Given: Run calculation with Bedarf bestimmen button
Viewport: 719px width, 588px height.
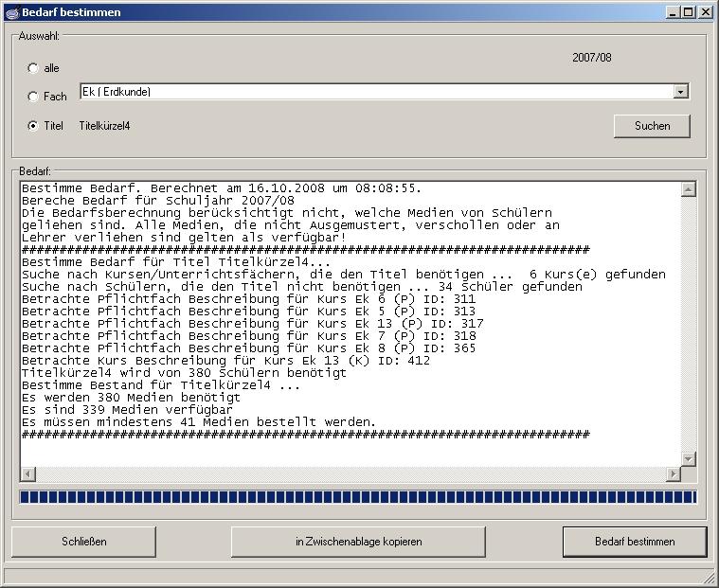Looking at the screenshot, I should pos(635,542).
